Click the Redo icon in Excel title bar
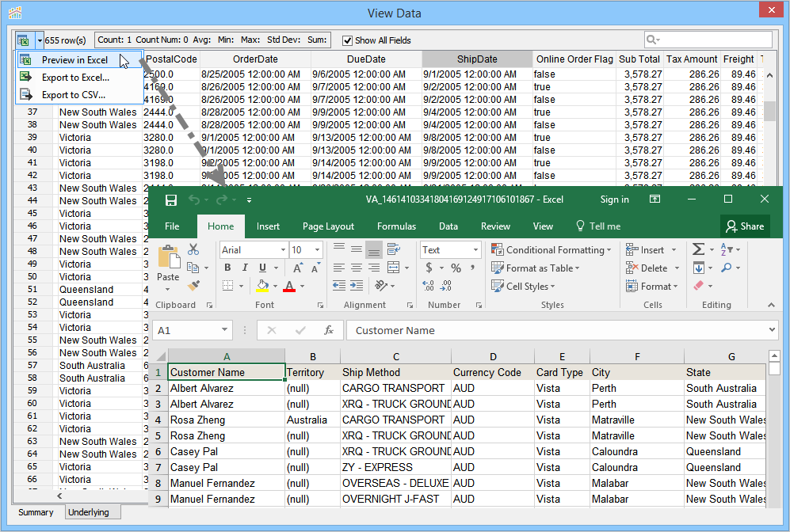 (x=221, y=199)
